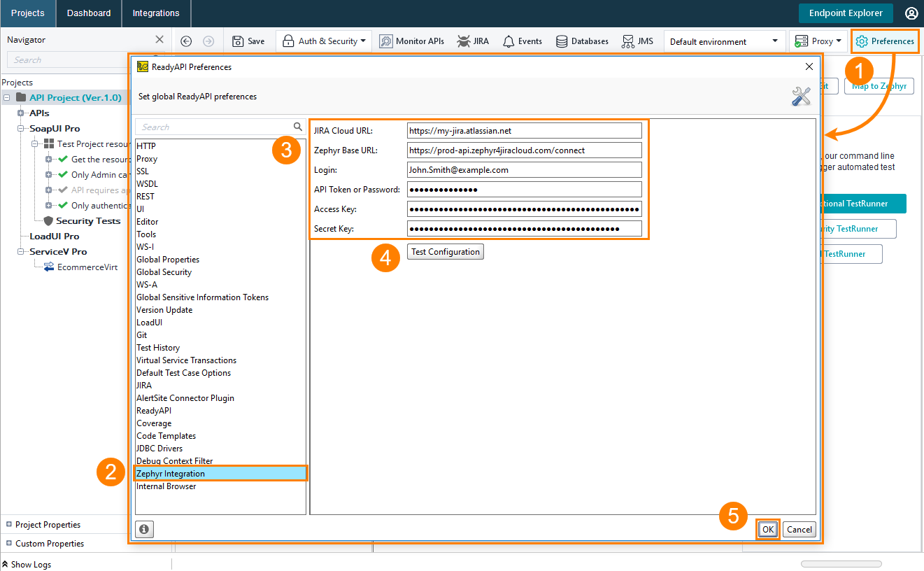Click OK in the Preferences dialog
Screen dimensions: 924x571
[x=768, y=530]
